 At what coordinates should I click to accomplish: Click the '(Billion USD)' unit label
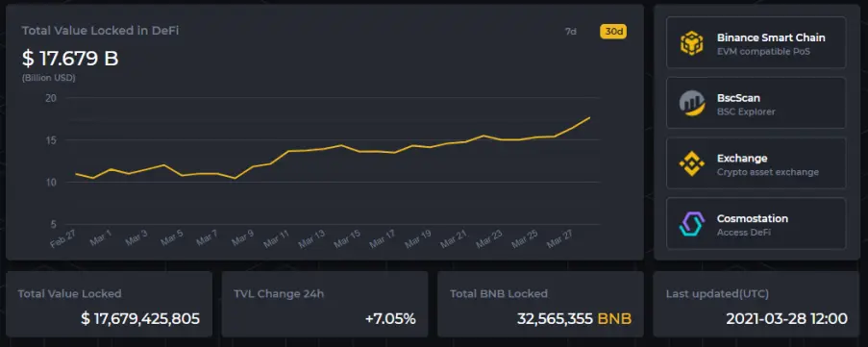pyautogui.click(x=49, y=78)
